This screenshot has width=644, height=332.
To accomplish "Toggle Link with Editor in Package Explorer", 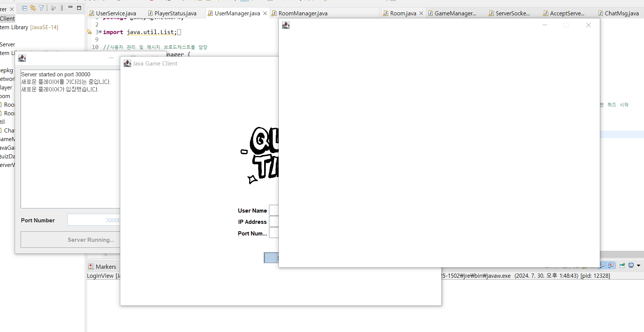I will point(33,8).
